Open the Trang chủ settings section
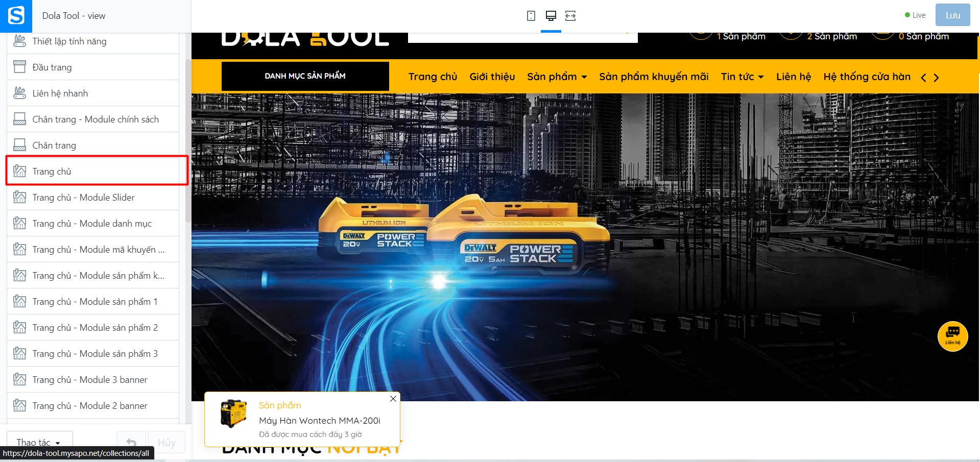Viewport: 980px width, 462px height. point(93,171)
